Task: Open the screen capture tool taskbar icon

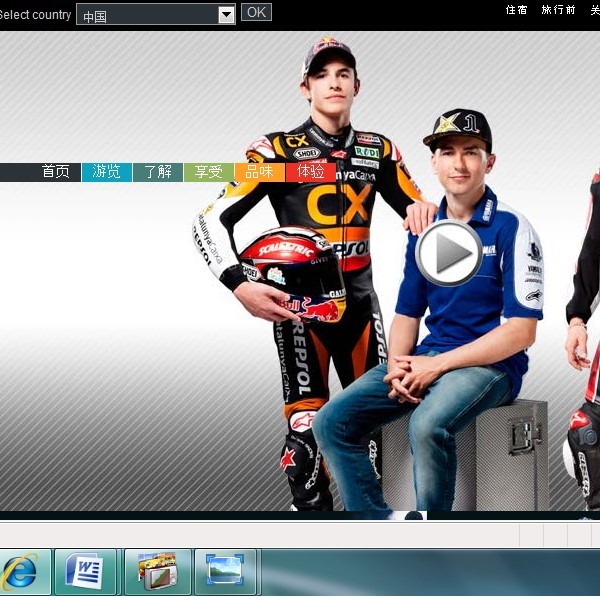Action: pyautogui.click(x=225, y=572)
